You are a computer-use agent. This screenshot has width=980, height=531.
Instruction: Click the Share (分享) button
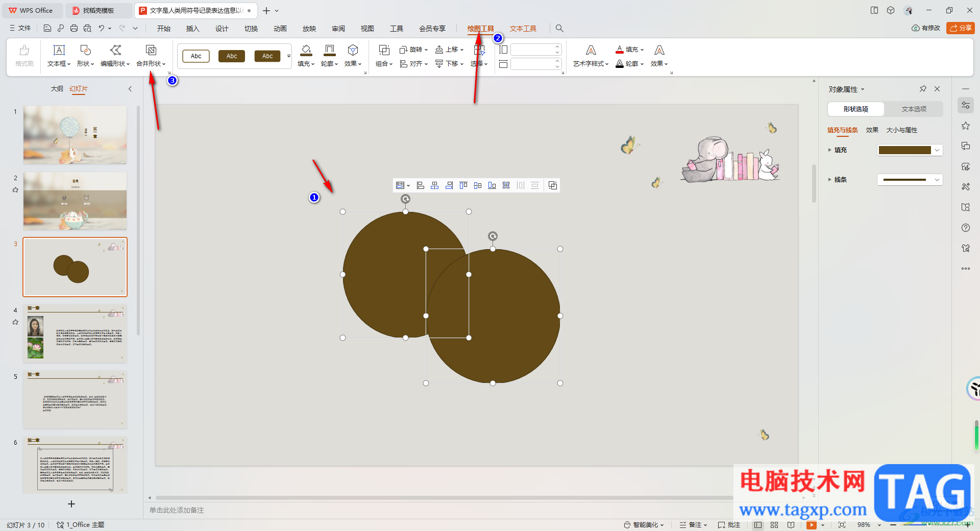pyautogui.click(x=960, y=28)
